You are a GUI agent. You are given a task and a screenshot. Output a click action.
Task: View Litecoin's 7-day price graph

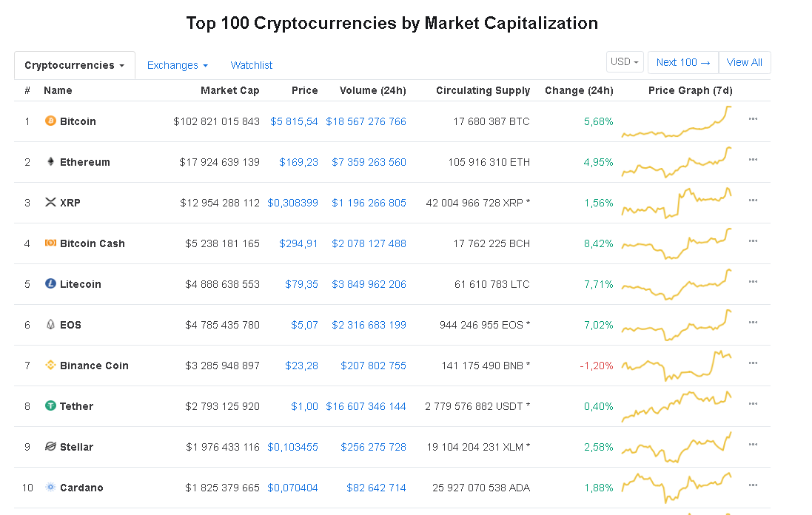click(677, 285)
